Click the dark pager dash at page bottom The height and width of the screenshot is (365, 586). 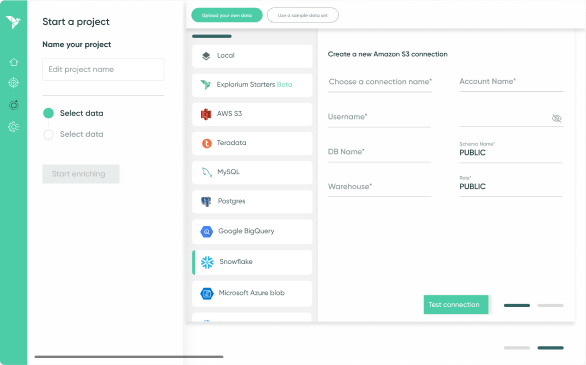pos(550,348)
